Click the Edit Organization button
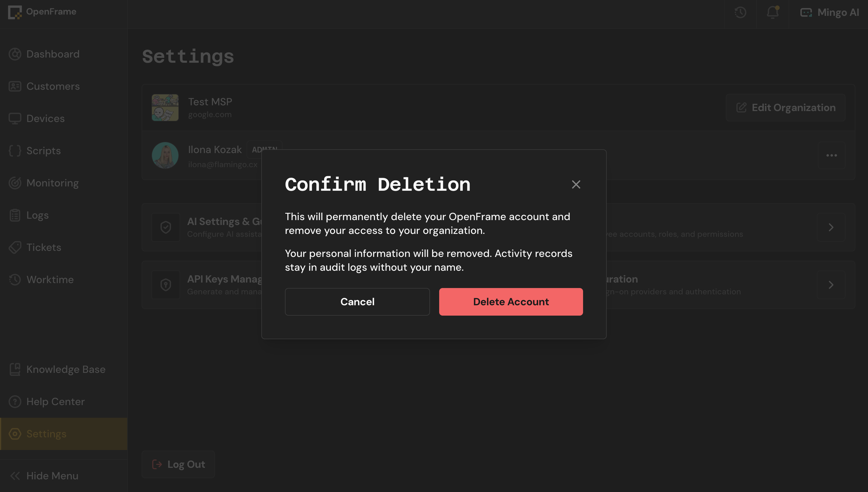This screenshot has height=492, width=868. (786, 108)
